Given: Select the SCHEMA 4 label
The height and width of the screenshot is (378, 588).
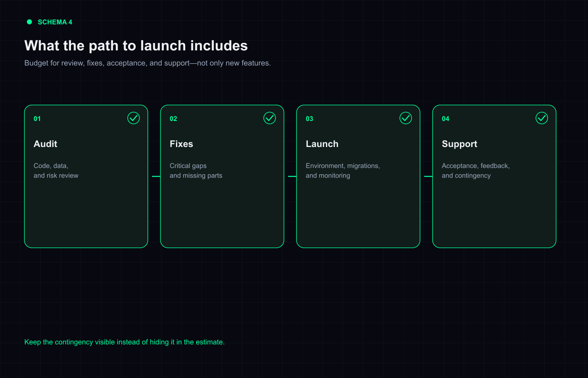Looking at the screenshot, I should [55, 22].
